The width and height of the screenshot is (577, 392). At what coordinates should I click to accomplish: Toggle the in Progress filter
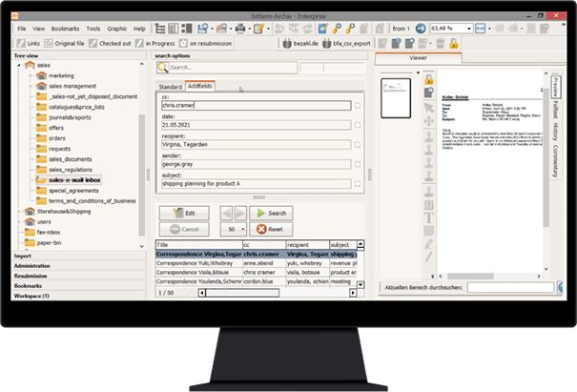pos(155,44)
